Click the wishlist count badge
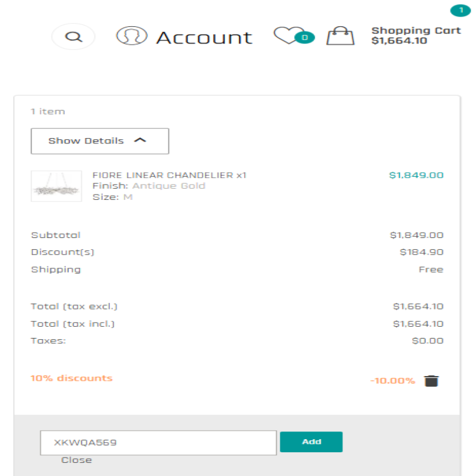Viewport: 476px width, 476px height. coord(305,37)
